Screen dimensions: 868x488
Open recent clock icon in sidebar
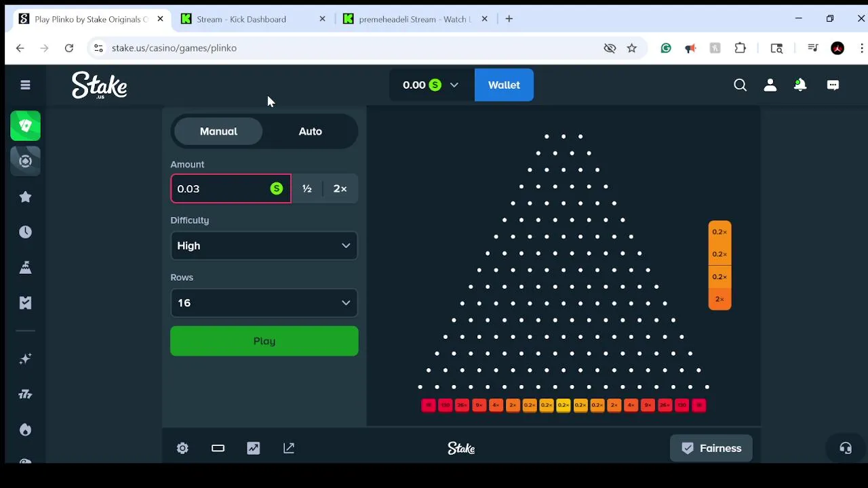coord(25,232)
